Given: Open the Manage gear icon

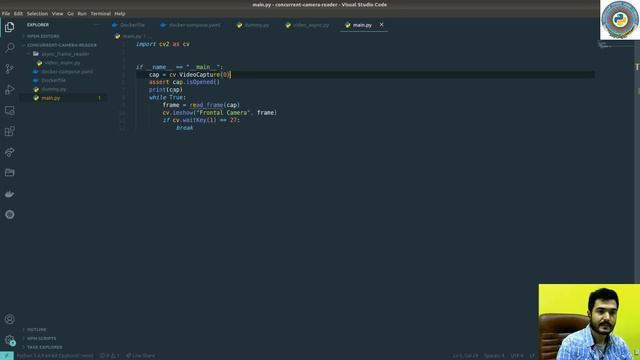Looking at the screenshot, I should (9, 340).
